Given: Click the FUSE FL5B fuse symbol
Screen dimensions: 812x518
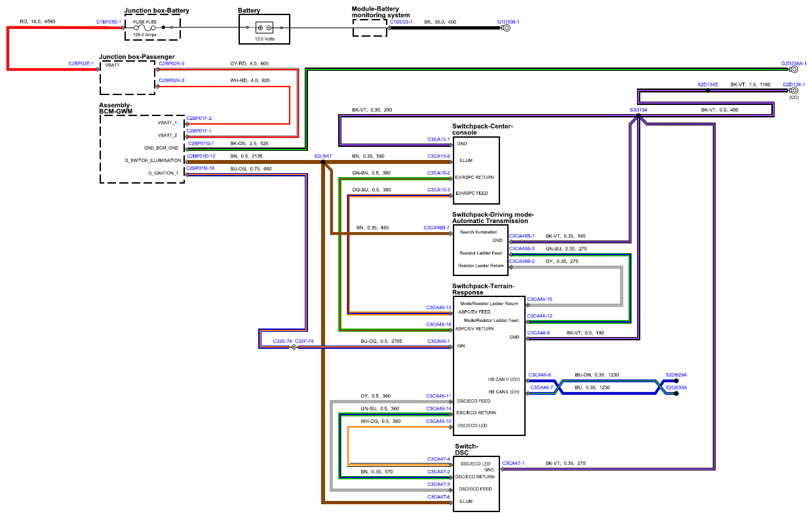Looking at the screenshot, I should click(145, 28).
